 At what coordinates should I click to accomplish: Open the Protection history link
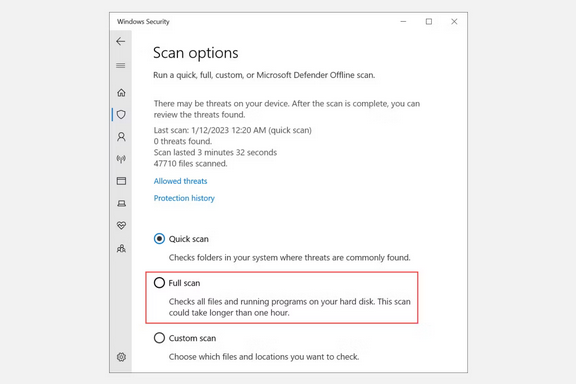coord(184,198)
